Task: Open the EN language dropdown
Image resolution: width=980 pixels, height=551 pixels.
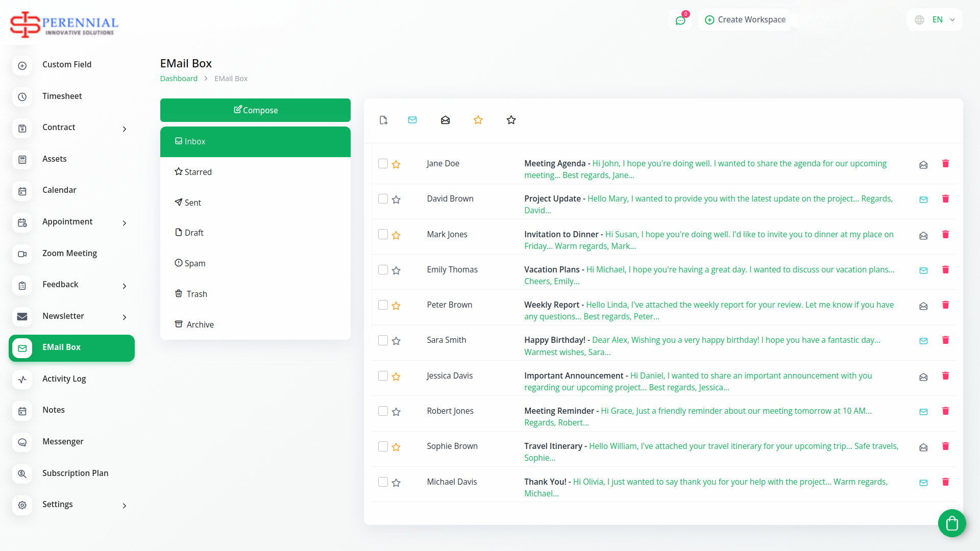Action: (x=935, y=20)
